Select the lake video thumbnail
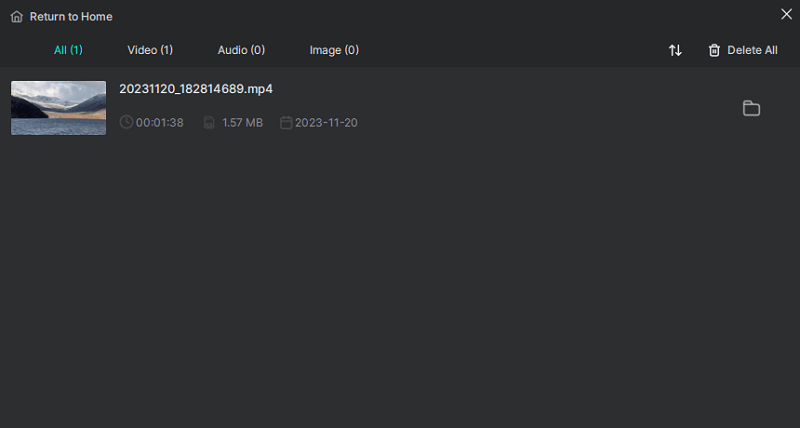The image size is (800, 428). [x=59, y=108]
